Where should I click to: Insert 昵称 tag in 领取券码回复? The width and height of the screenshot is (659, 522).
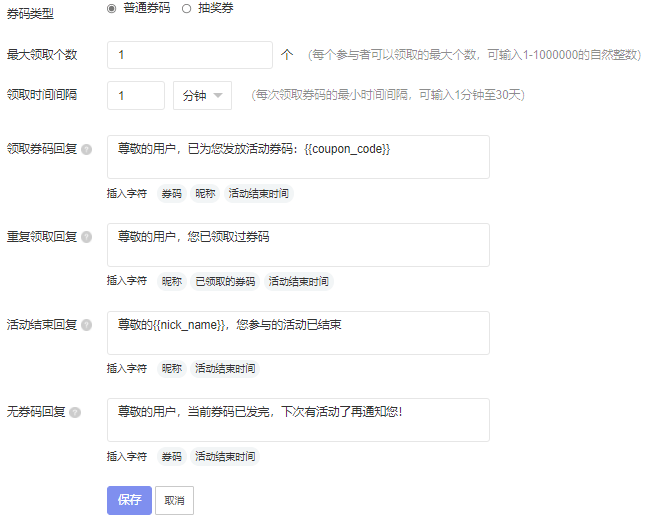click(x=205, y=193)
